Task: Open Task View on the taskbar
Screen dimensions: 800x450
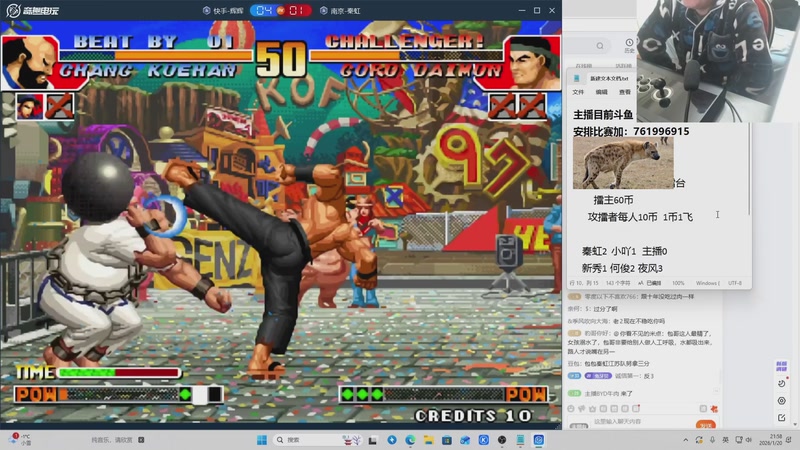Action: coord(373,440)
